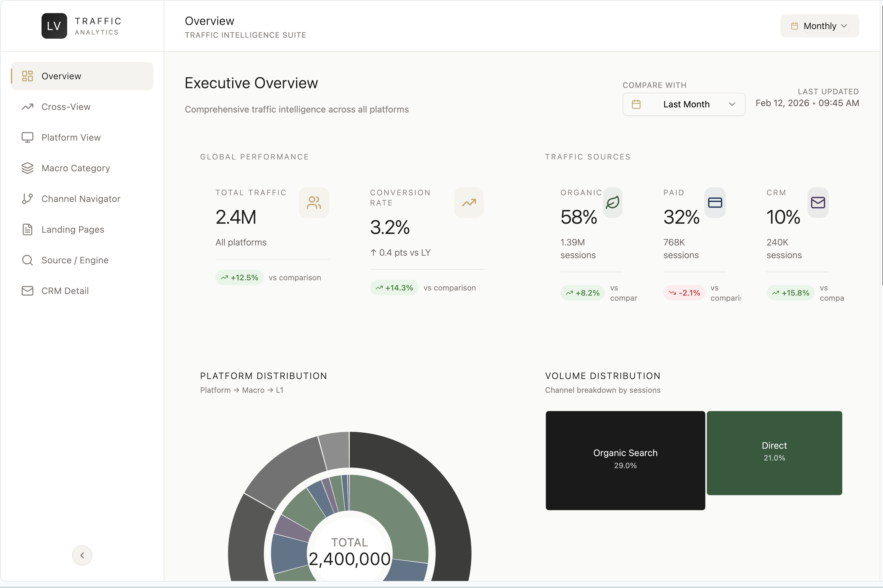The image size is (883, 588).
Task: Click the calendar icon in Monthly selector
Action: (x=794, y=26)
